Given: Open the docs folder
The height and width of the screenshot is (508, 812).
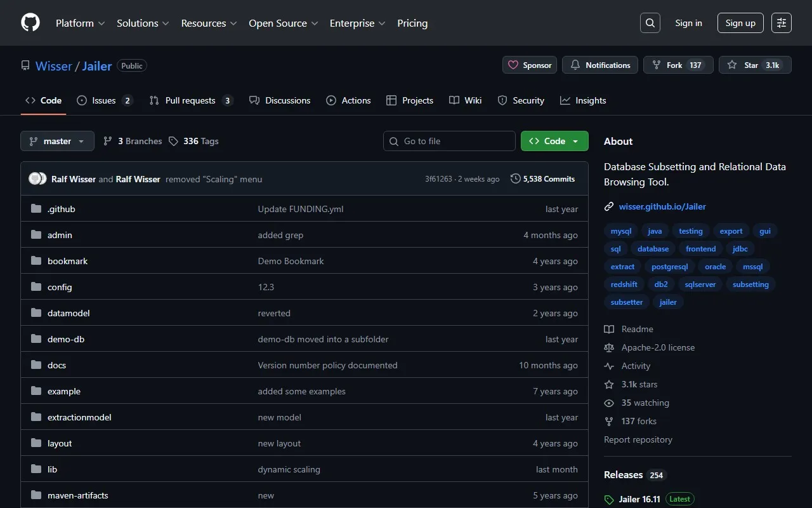Looking at the screenshot, I should coord(56,365).
